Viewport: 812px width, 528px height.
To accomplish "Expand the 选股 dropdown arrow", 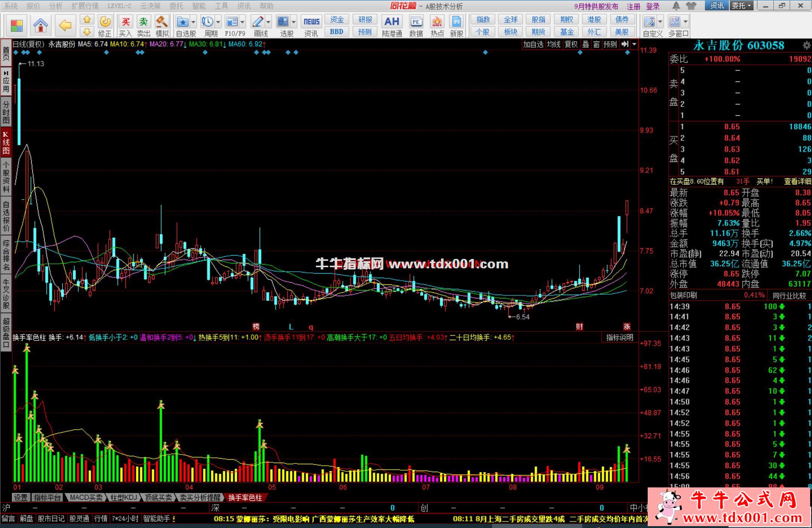I will 294,22.
